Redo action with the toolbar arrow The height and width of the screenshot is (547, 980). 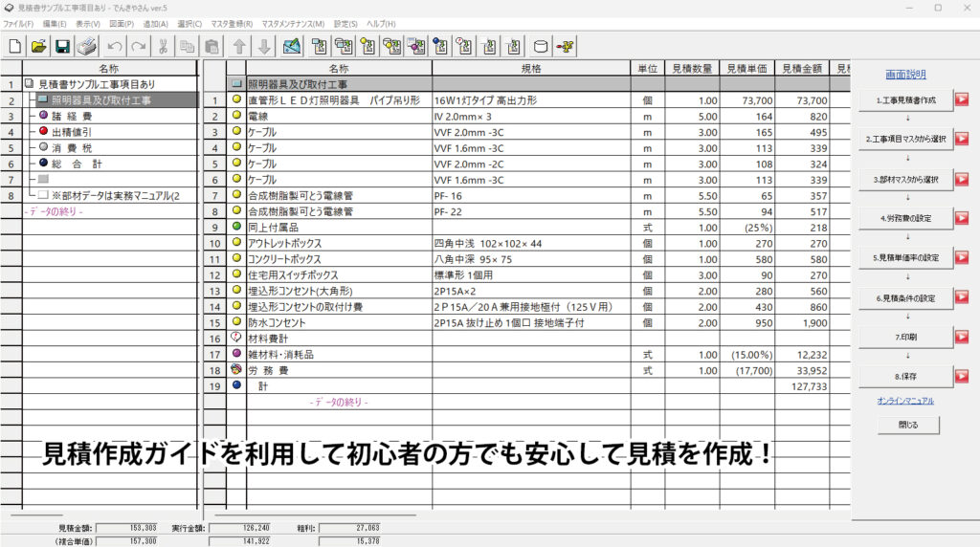(139, 46)
